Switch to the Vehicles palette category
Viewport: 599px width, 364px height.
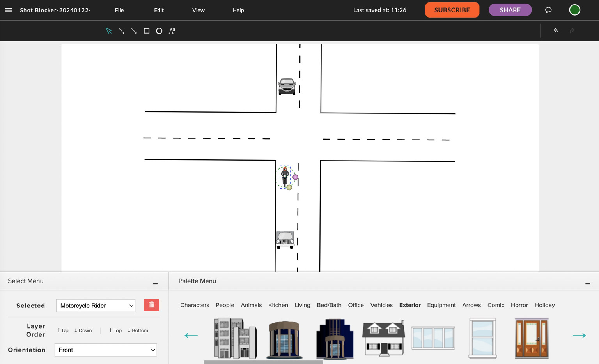[x=381, y=305]
